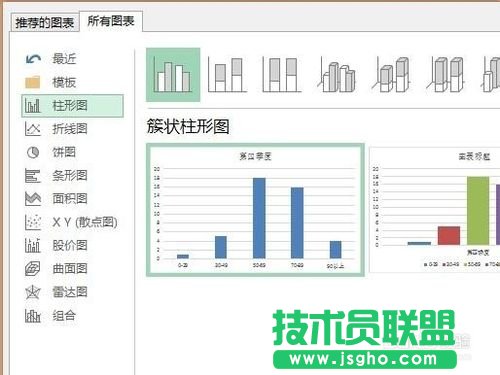Select the 曲面图 category label
This screenshot has height=375, width=500.
[70, 269]
